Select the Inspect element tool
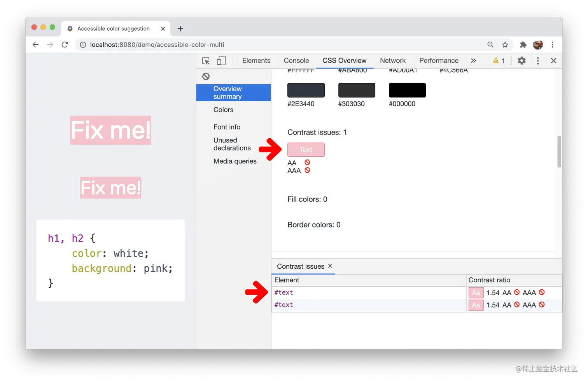Viewport: 588px width, 383px height. tap(206, 61)
